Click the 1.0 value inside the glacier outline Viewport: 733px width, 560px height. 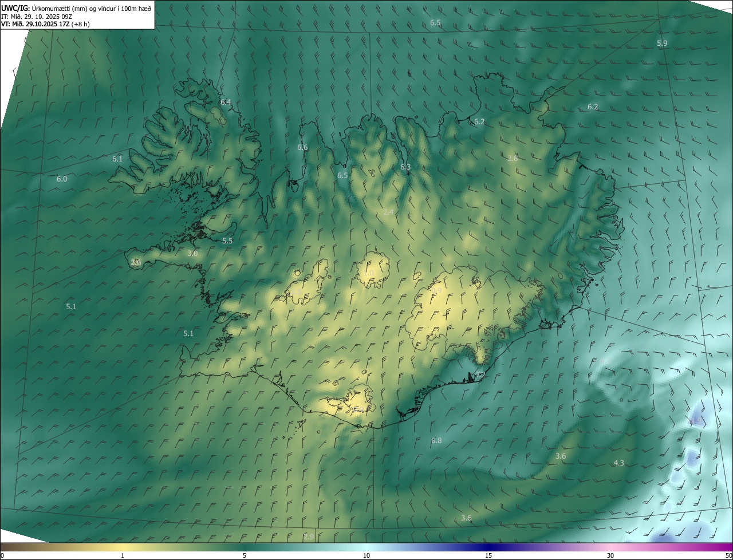(x=368, y=273)
